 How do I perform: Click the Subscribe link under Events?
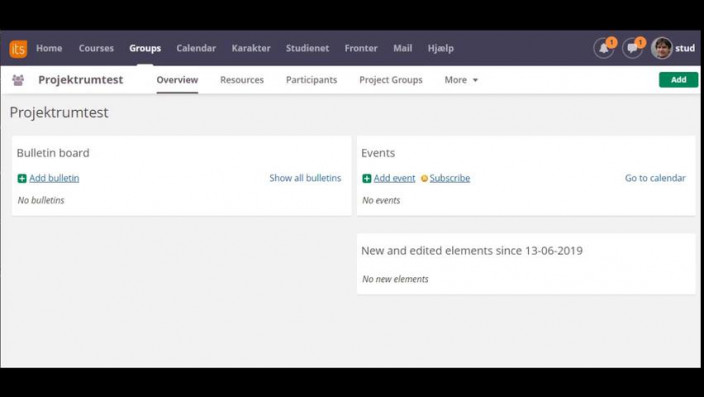(x=449, y=178)
